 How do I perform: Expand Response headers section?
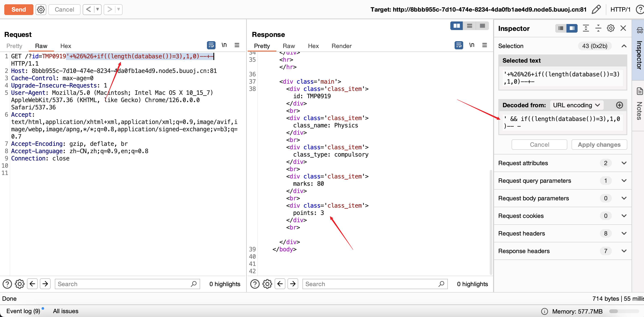563,251
